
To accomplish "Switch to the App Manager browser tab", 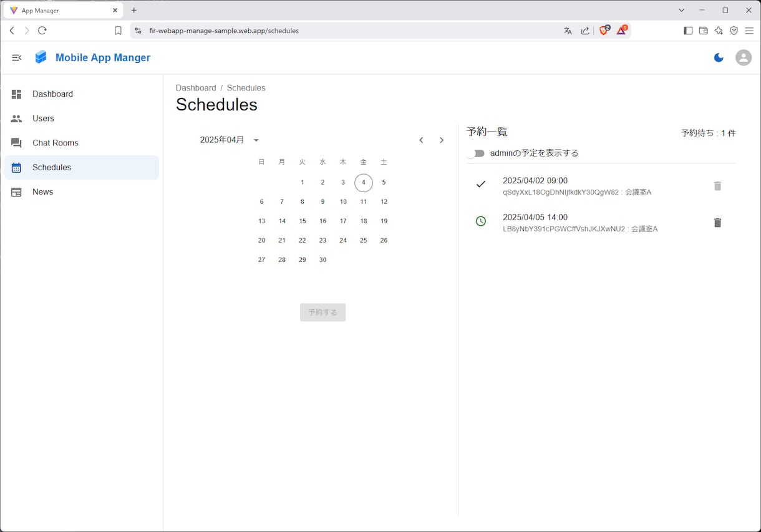I will pos(63,11).
